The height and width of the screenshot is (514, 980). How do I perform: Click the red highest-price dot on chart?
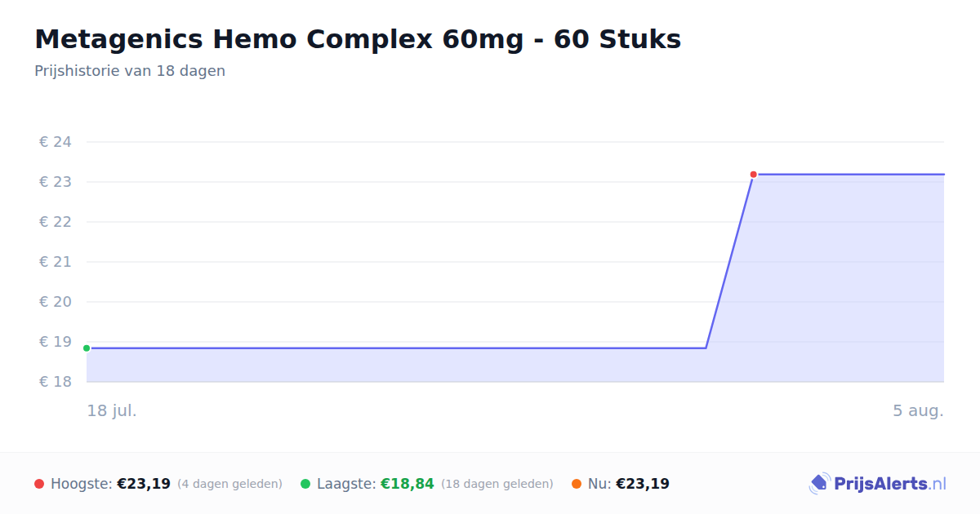(754, 174)
